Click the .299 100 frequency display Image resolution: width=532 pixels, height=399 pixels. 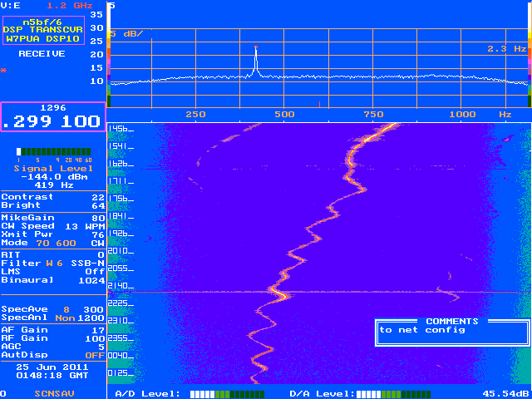[53, 121]
